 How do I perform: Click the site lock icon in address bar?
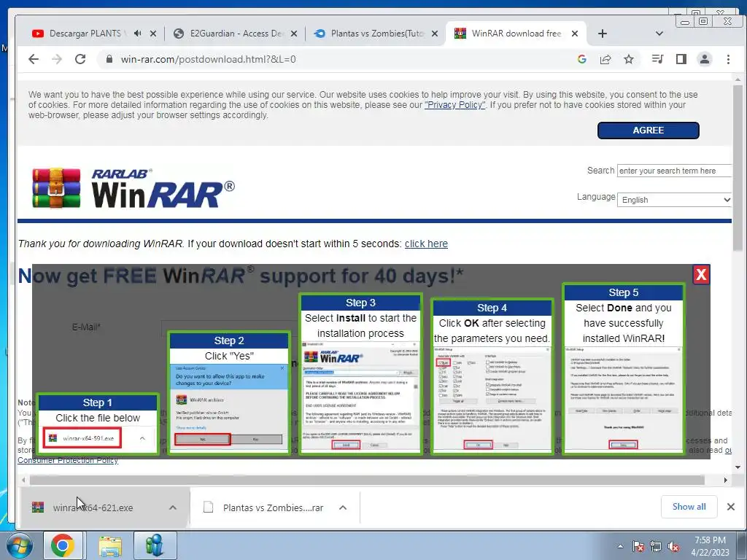click(x=109, y=59)
